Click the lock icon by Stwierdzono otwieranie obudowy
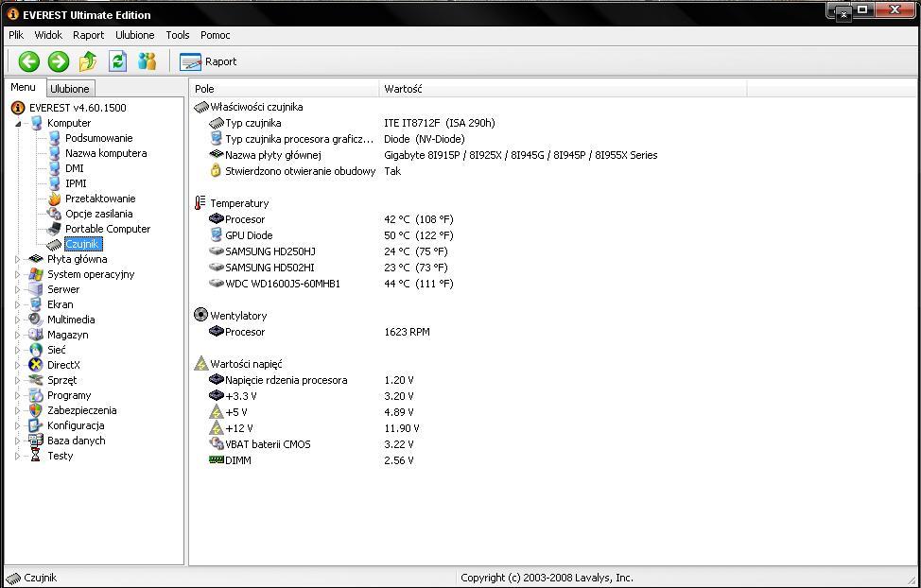This screenshot has height=588, width=921. [x=216, y=171]
